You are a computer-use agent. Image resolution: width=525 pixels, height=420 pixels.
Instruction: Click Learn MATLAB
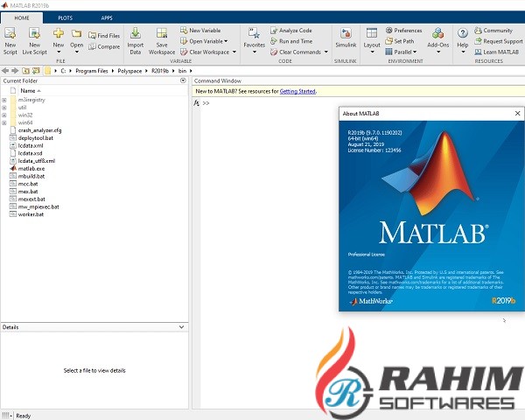tap(496, 52)
